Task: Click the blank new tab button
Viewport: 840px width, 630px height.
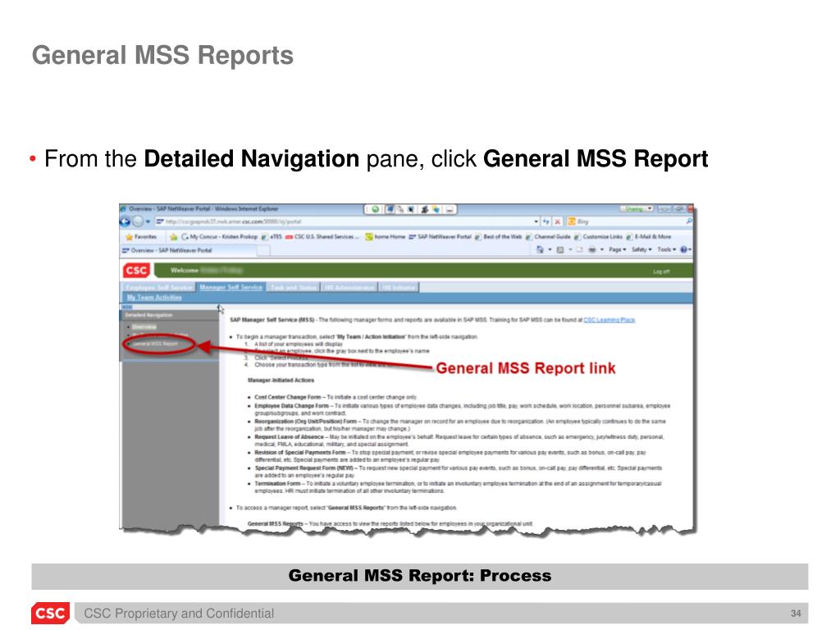Action: [263, 250]
